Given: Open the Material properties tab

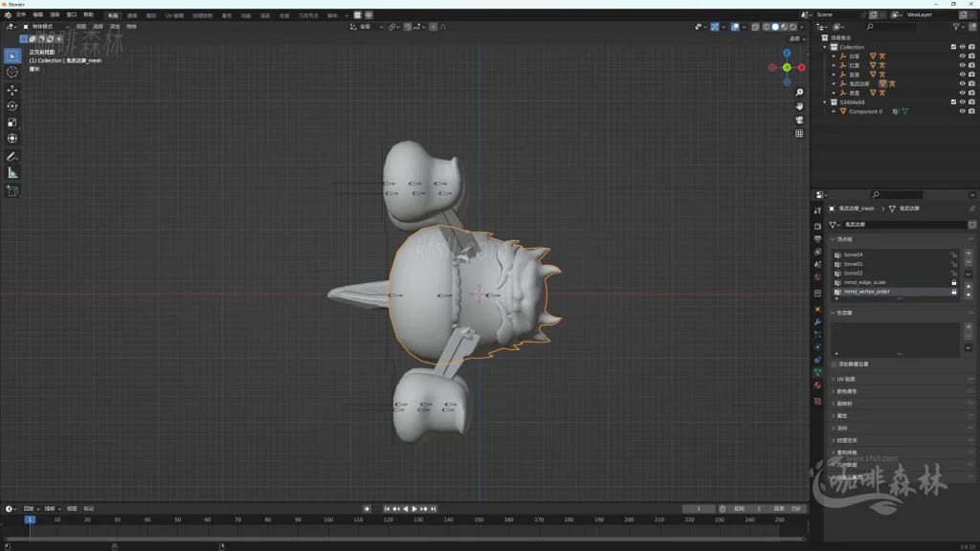Looking at the screenshot, I should coord(817,386).
